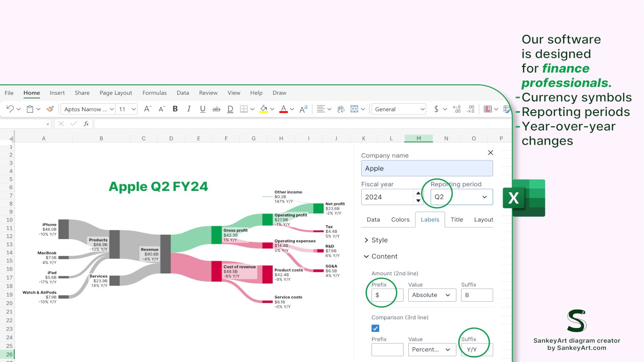Switch to the Data ribbon tab
The image size is (644, 362).
(x=183, y=93)
